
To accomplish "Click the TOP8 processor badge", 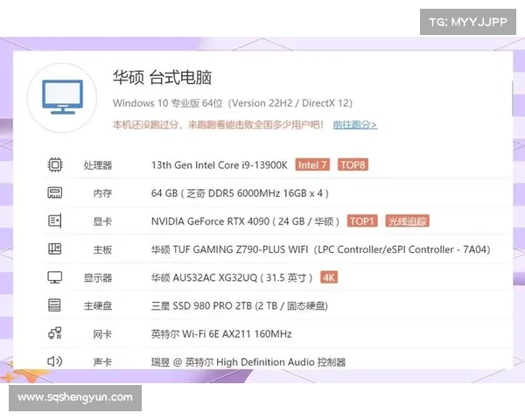I will [x=353, y=164].
